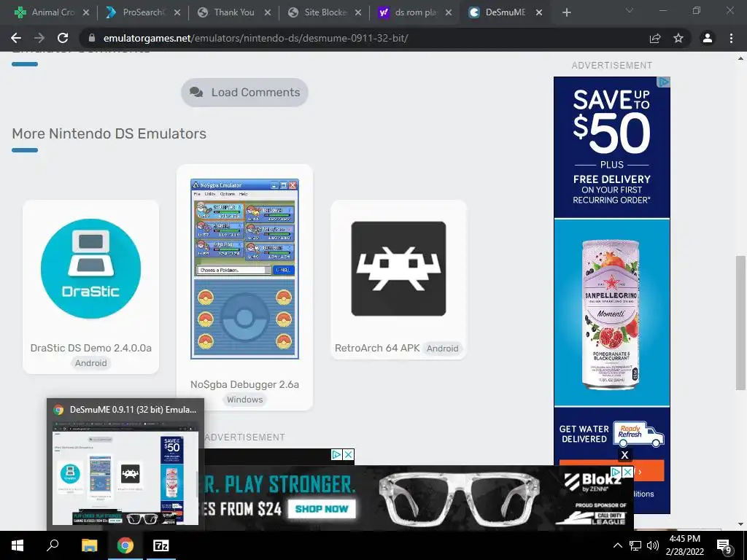Close the DeSmuME tab
The width and height of the screenshot is (747, 560).
point(539,13)
